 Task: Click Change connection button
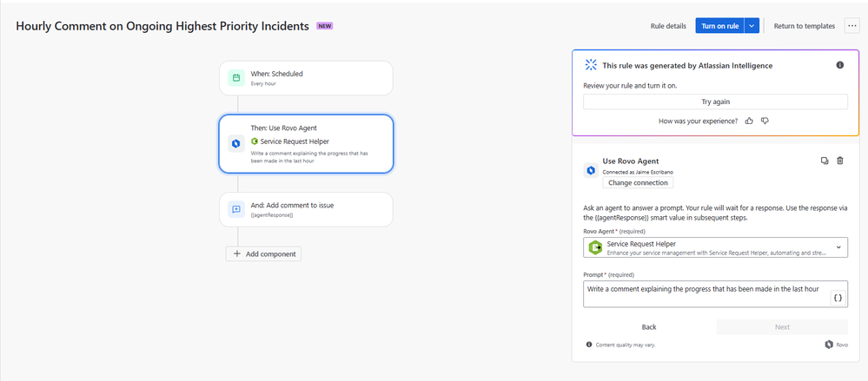coord(638,182)
